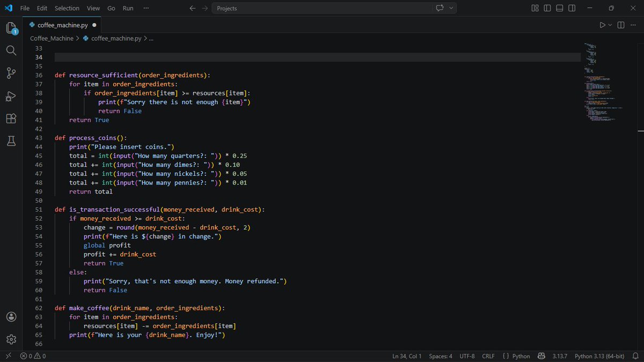Open the Edit menu
Image resolution: width=644 pixels, height=362 pixels.
(x=42, y=8)
